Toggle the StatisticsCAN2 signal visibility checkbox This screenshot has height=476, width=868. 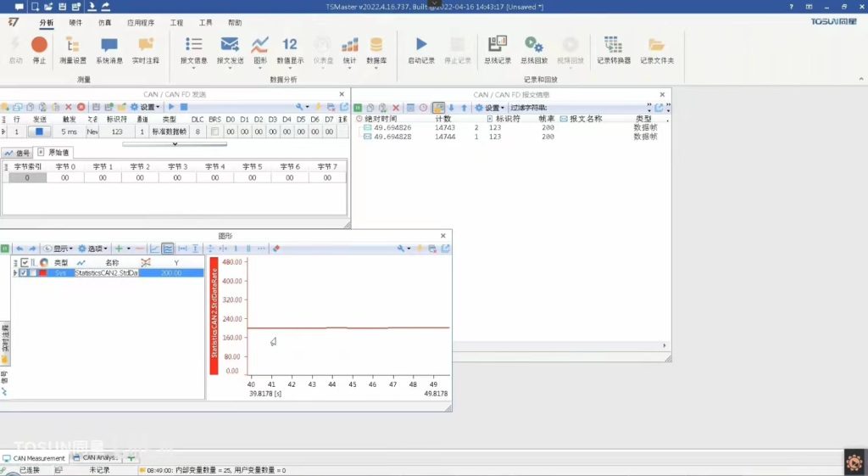click(x=24, y=273)
